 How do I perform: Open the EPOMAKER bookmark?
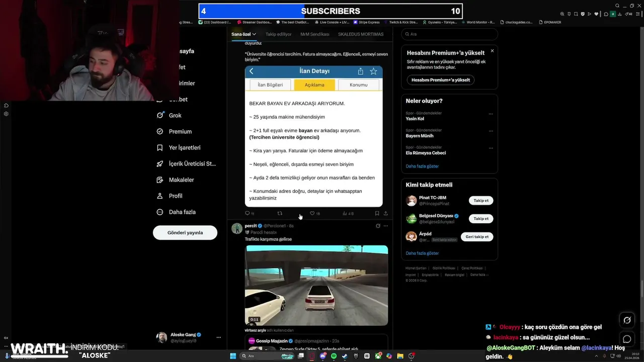coord(549,22)
